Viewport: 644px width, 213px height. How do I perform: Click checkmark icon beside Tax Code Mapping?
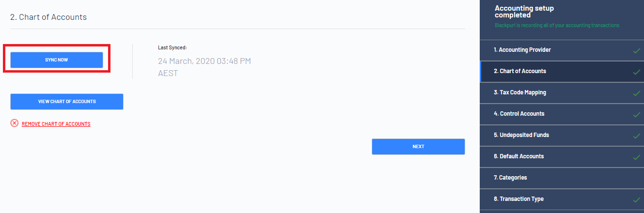click(x=637, y=93)
